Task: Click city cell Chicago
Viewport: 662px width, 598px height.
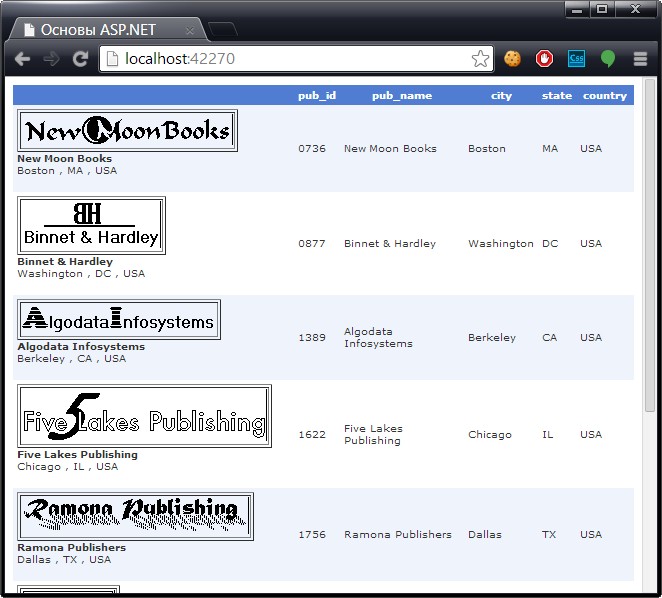Action: [490, 435]
